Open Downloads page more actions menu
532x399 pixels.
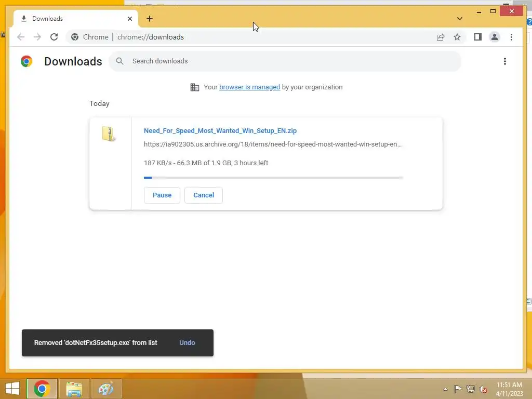[505, 61]
